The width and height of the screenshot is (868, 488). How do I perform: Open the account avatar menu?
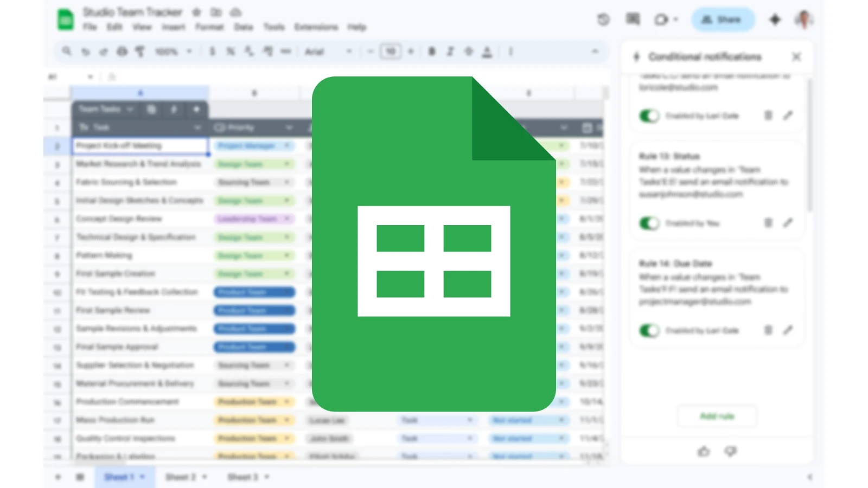point(803,20)
